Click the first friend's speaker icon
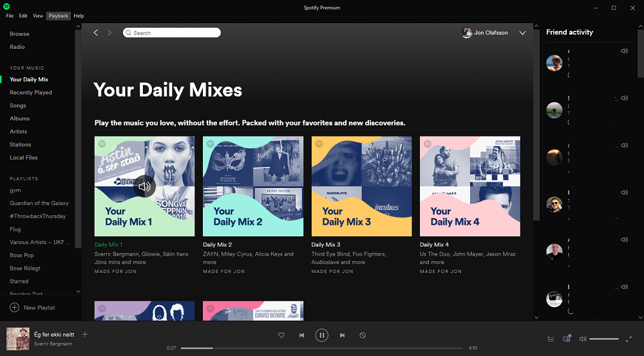The height and width of the screenshot is (356, 644). click(x=624, y=51)
